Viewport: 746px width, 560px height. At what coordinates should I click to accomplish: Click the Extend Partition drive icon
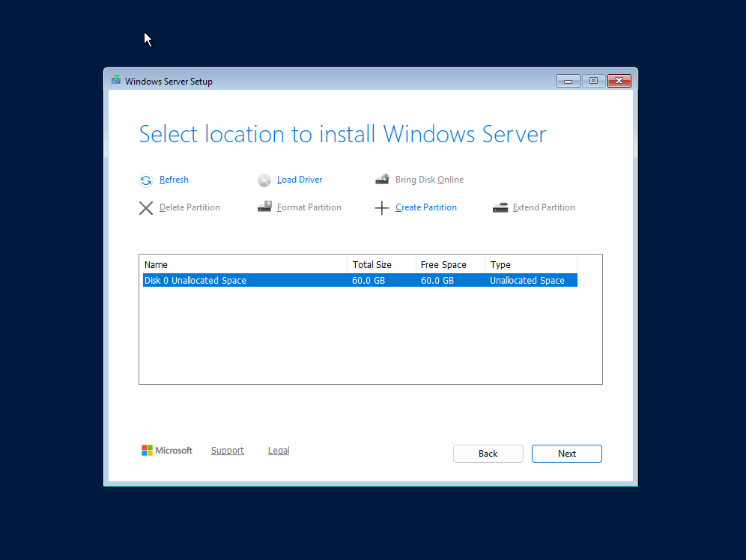500,207
